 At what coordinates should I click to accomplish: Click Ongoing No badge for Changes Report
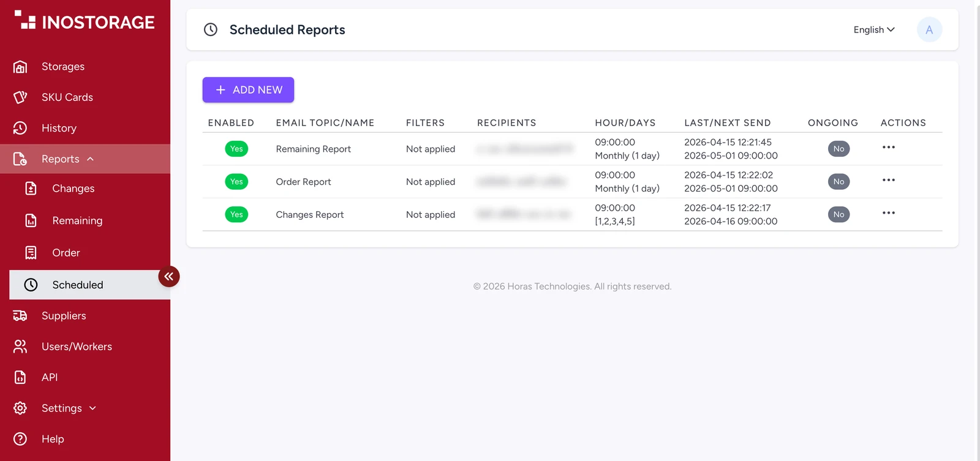(839, 214)
